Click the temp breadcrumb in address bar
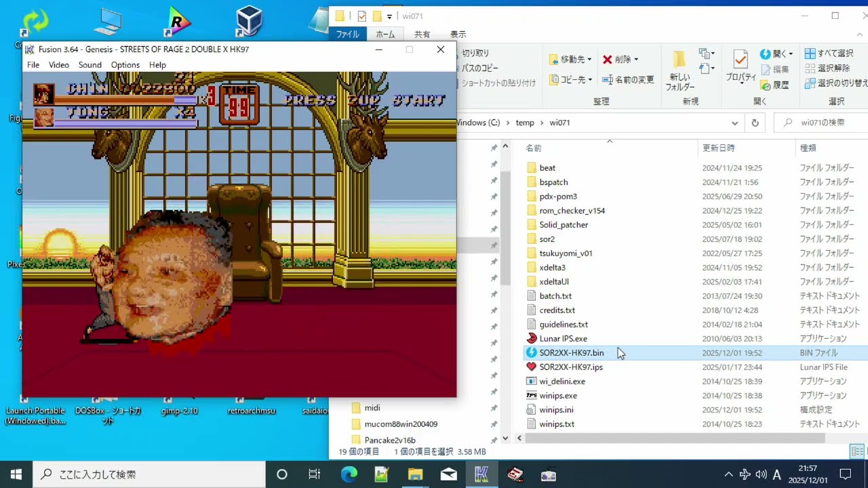 (x=525, y=123)
